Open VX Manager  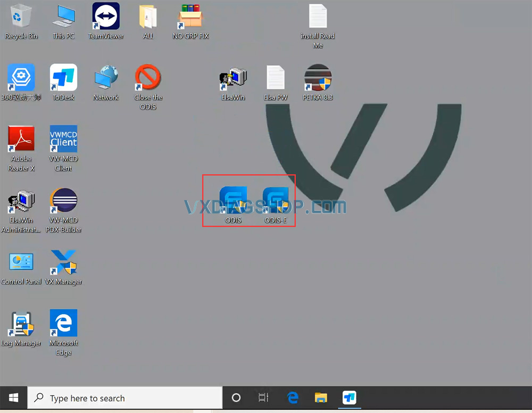pyautogui.click(x=63, y=265)
